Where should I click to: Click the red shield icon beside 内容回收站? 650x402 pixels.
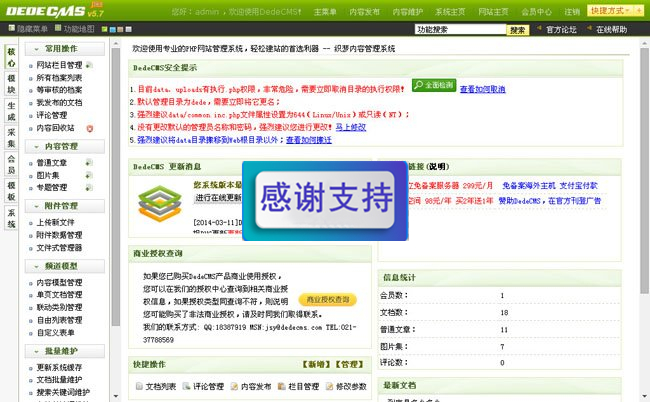(90, 128)
